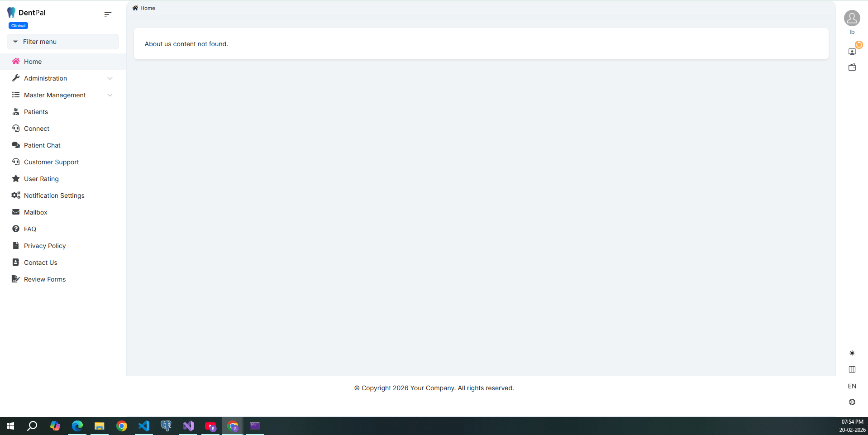Image resolution: width=868 pixels, height=435 pixels.
Task: Open the Review Forms link
Action: pos(45,279)
